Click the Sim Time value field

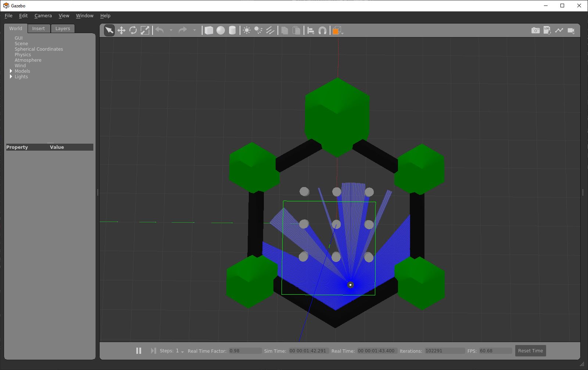pyautogui.click(x=309, y=351)
